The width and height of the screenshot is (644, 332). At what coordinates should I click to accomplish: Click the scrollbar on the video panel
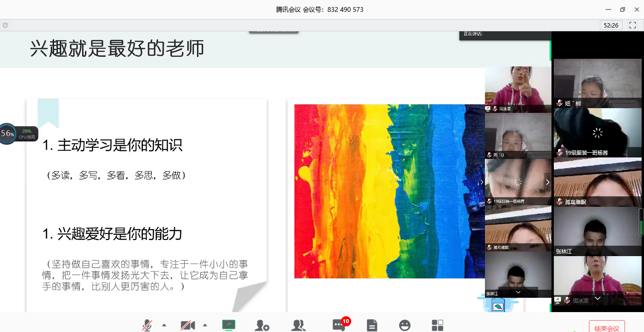click(x=641, y=222)
